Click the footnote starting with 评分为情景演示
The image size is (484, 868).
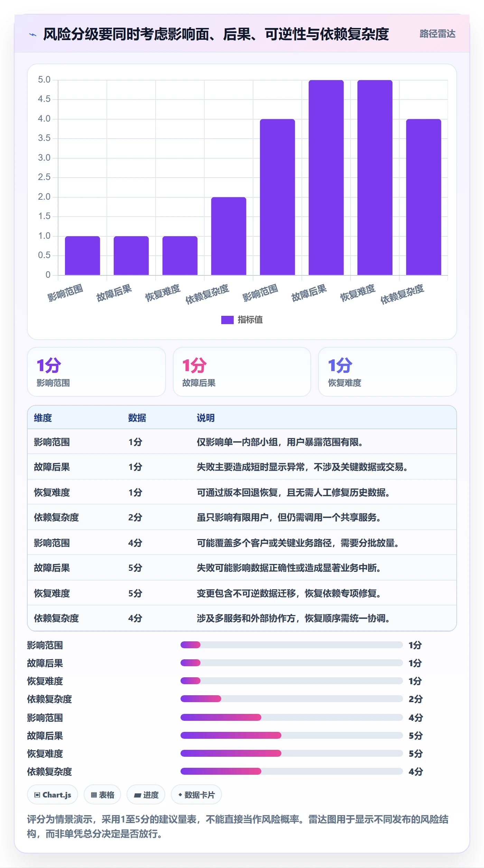point(238,827)
